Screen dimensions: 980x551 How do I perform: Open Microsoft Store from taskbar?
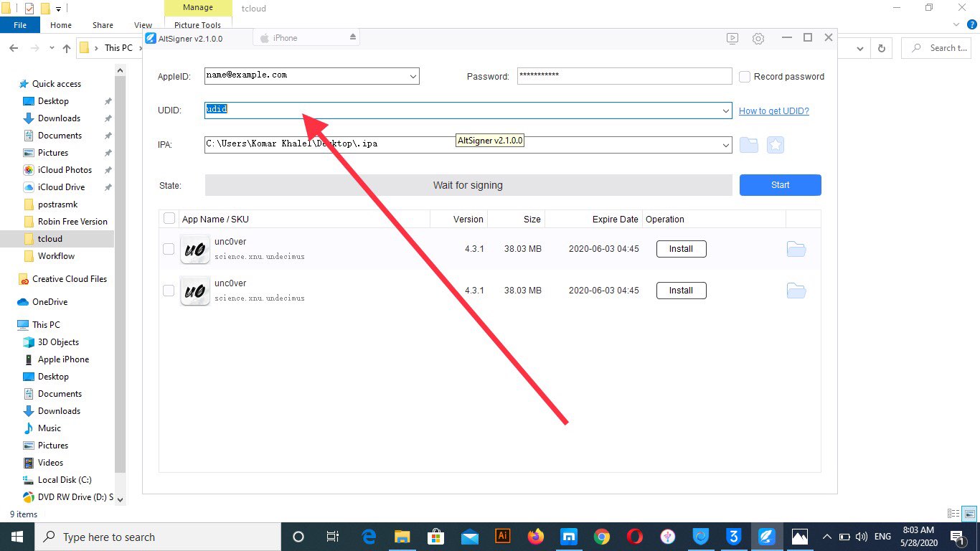coord(435,537)
